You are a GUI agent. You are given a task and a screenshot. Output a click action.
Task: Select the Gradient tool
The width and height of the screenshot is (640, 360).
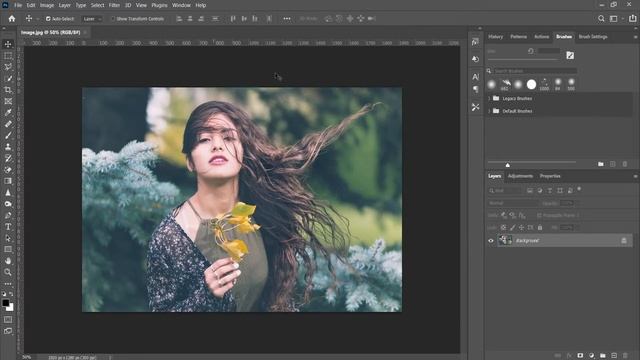8,181
